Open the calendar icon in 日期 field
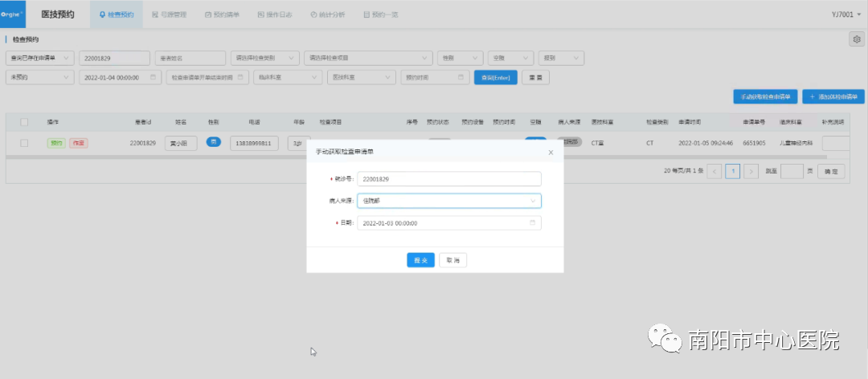This screenshot has height=379, width=868. pyautogui.click(x=532, y=223)
